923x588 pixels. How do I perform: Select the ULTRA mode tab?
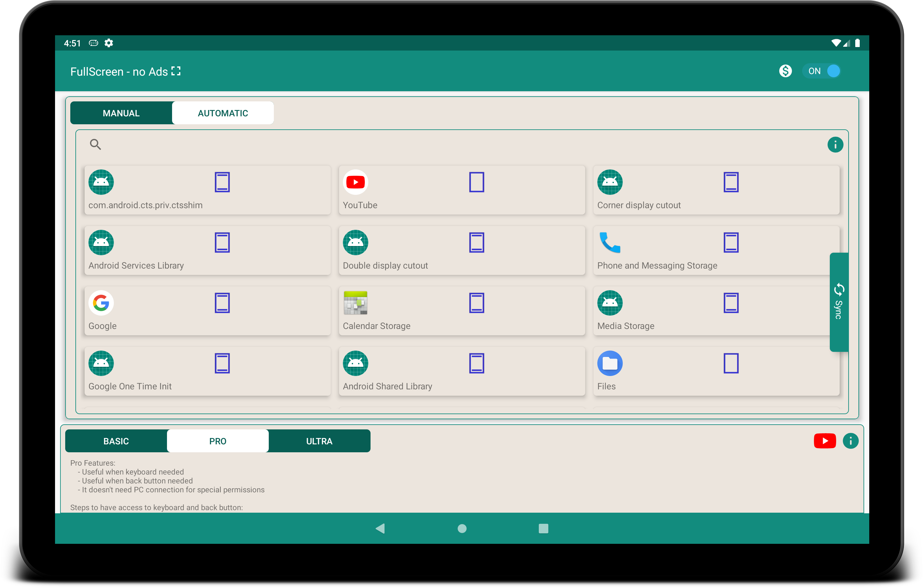coord(319,441)
